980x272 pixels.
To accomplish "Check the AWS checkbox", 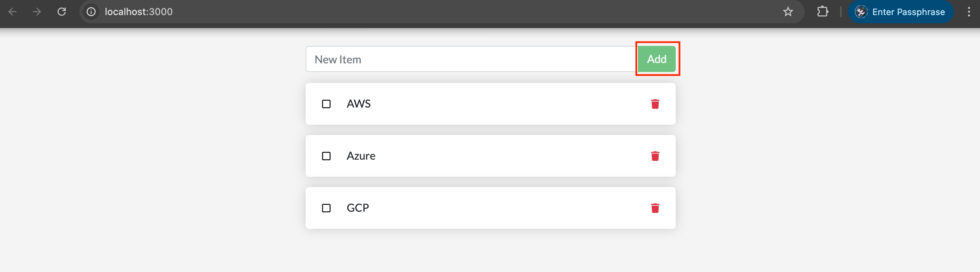I will click(x=326, y=104).
